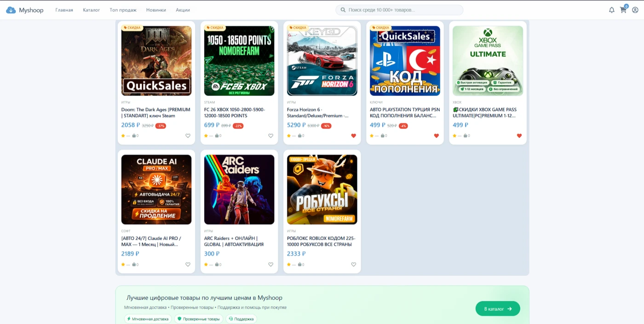The height and width of the screenshot is (324, 644).
Task: Open the Главная menu item
Action: click(64, 10)
